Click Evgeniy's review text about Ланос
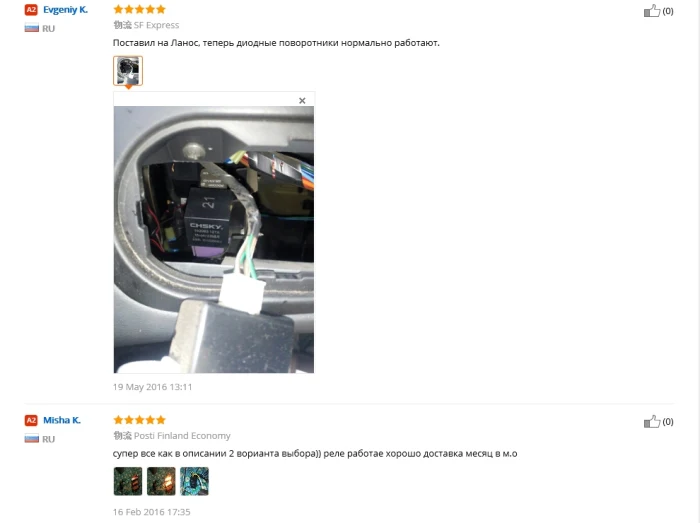 coord(276,43)
